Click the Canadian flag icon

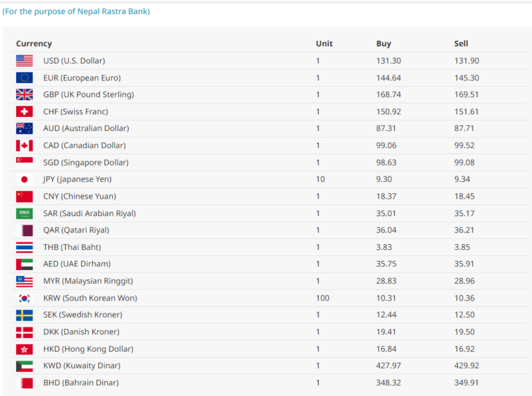point(24,145)
